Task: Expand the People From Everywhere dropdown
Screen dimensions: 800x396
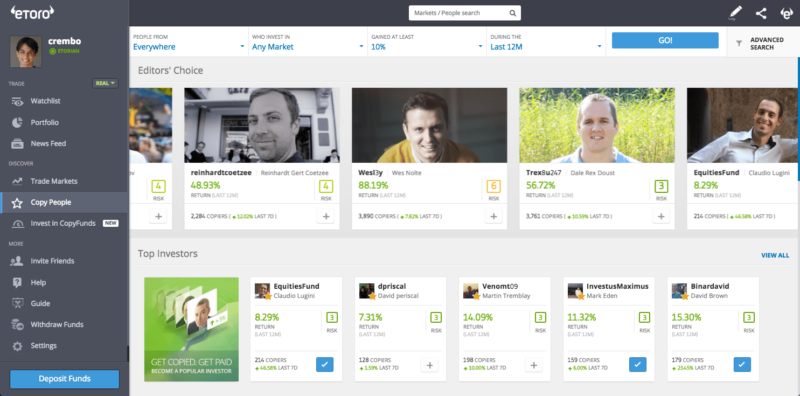Action: pos(189,42)
